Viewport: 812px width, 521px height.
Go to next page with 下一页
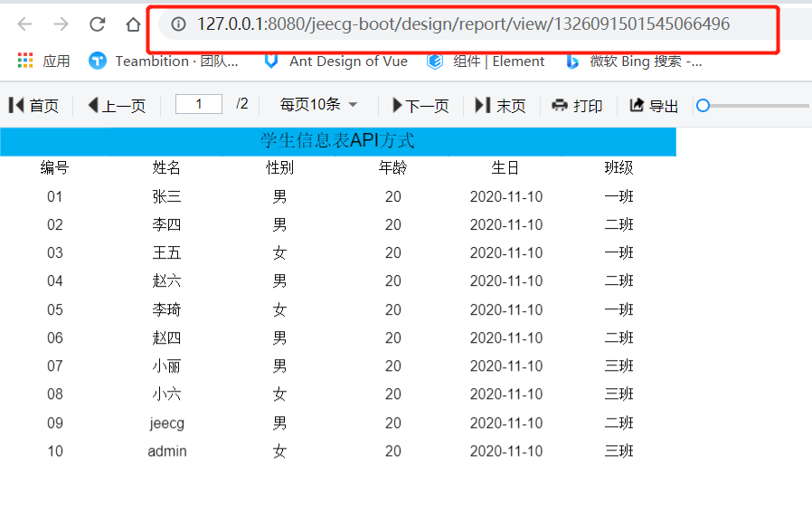click(x=420, y=106)
